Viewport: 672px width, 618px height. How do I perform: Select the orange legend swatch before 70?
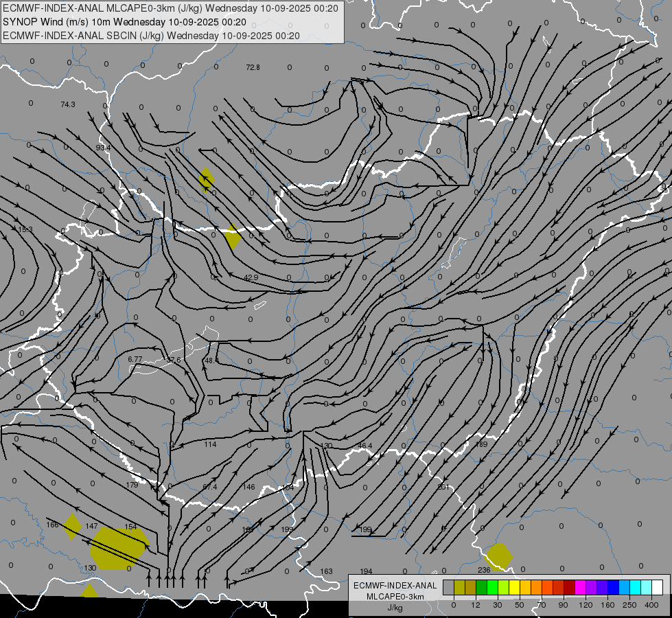click(536, 587)
